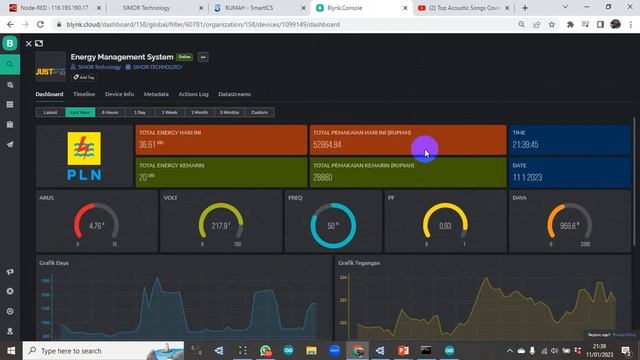Open the search icon in the Blynk sidebar
The height and width of the screenshot is (360, 640).
10,64
